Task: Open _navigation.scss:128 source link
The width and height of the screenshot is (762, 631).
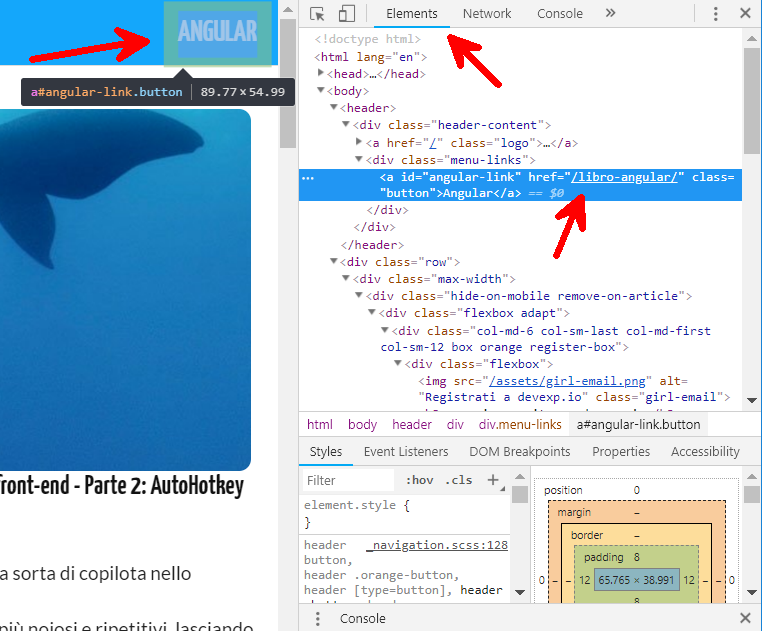Action: pyautogui.click(x=437, y=545)
